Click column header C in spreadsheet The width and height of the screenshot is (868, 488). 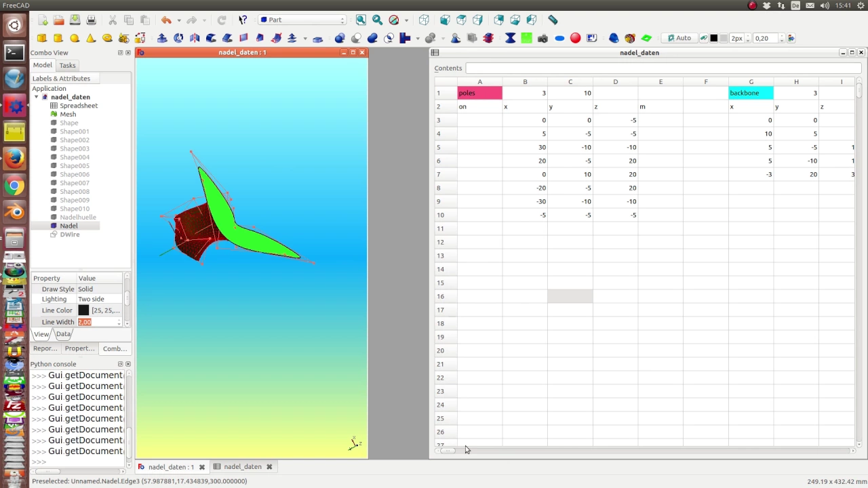[570, 82]
